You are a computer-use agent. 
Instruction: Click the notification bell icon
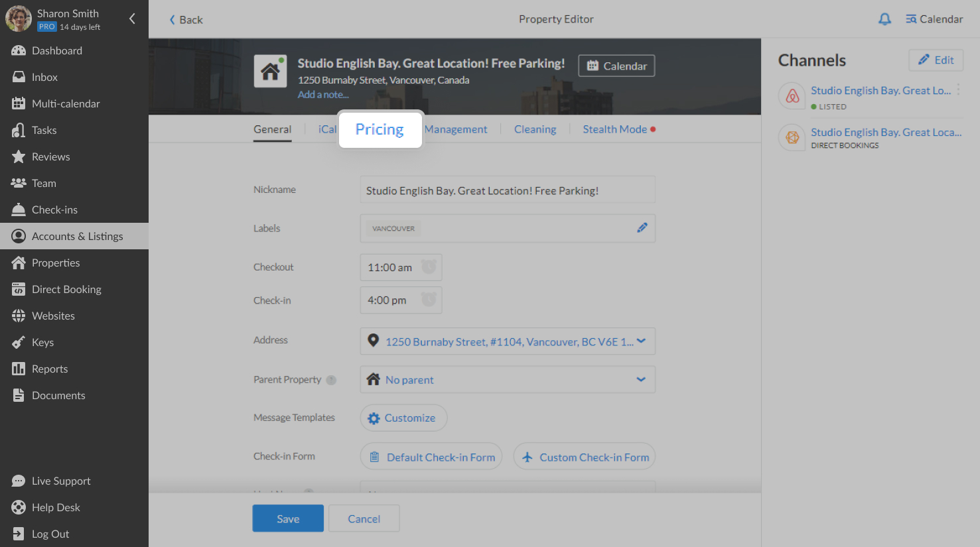pyautogui.click(x=884, y=19)
